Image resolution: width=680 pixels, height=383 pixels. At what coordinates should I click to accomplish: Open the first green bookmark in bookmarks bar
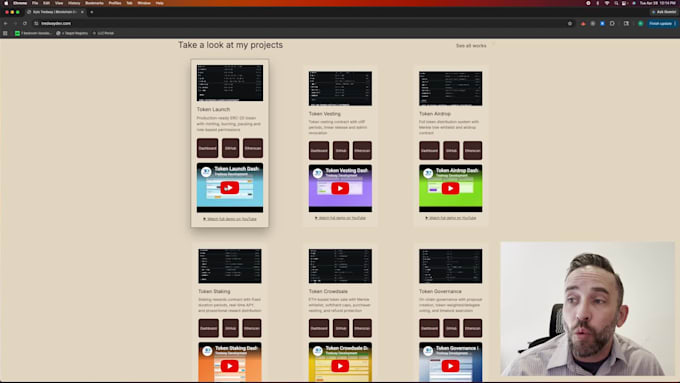pyautogui.click(x=33, y=33)
